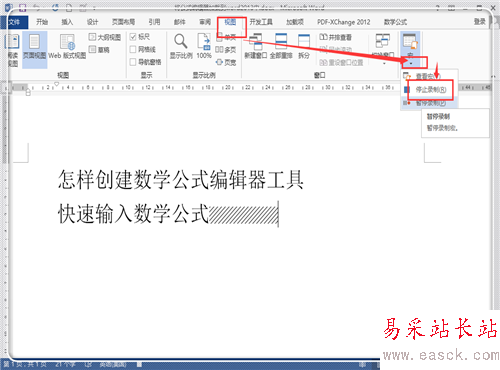Click the Save icon in quick access toolbar

tap(23, 7)
